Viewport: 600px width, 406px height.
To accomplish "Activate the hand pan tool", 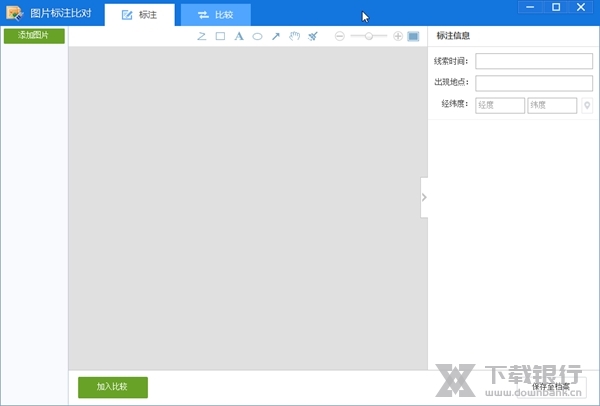I will pyautogui.click(x=294, y=36).
